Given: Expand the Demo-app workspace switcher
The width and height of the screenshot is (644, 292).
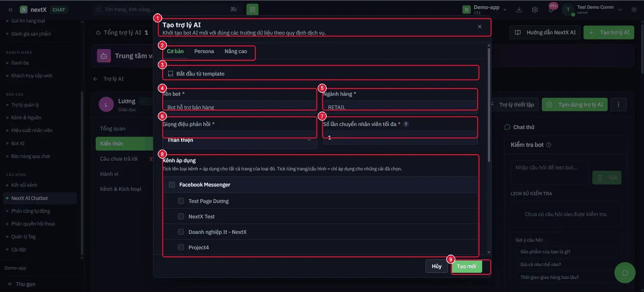Looking at the screenshot, I should (x=505, y=9).
